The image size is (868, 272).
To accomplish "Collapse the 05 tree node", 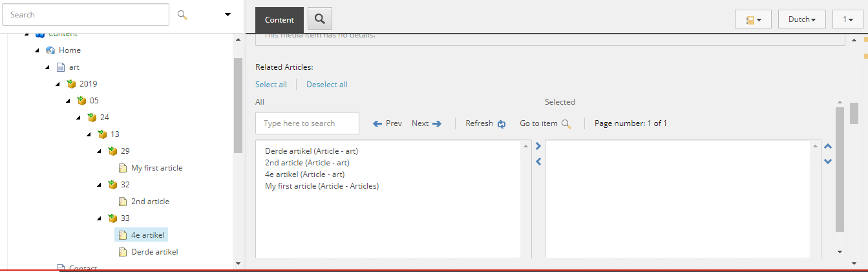I will (69, 101).
